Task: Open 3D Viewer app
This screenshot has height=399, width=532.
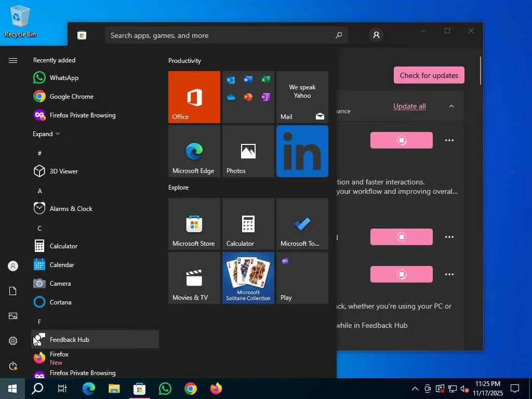Action: [95, 171]
